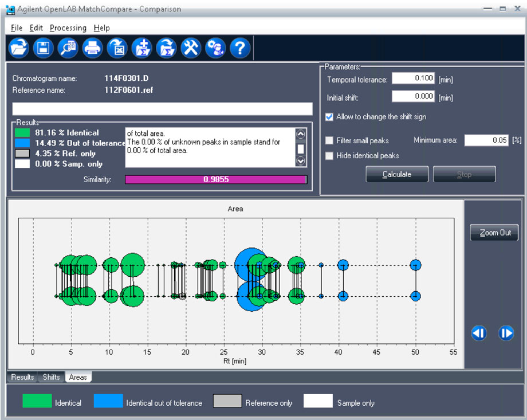Click the right arrow navigation button
The width and height of the screenshot is (527, 420).
pos(506,333)
